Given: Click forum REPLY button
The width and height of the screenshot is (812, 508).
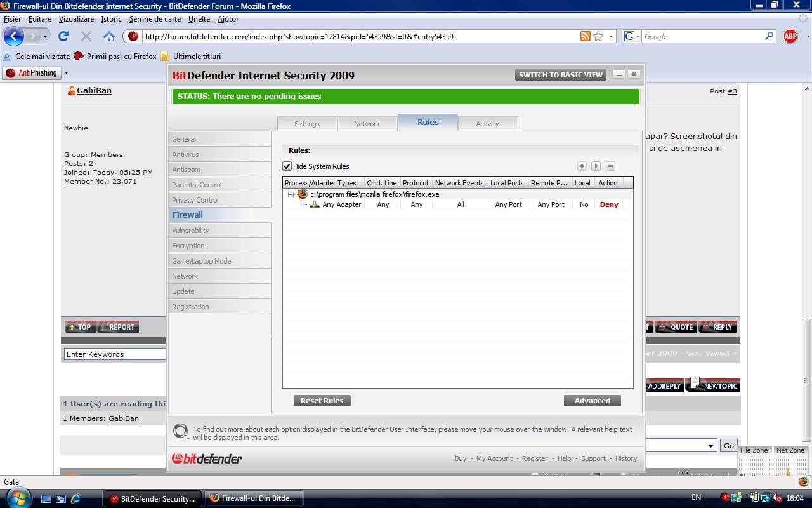Looking at the screenshot, I should click(717, 327).
